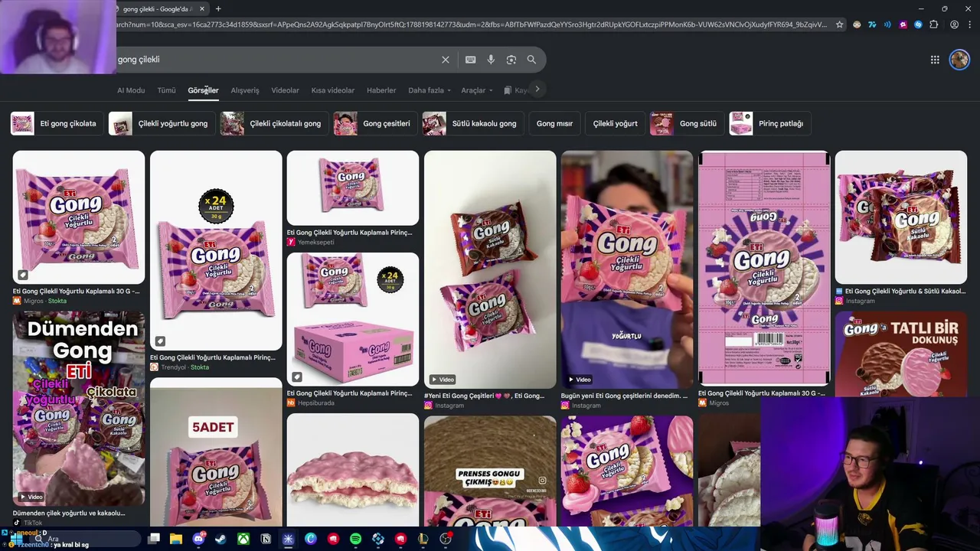
Task: Submit search with the magnifier icon
Action: click(x=531, y=60)
